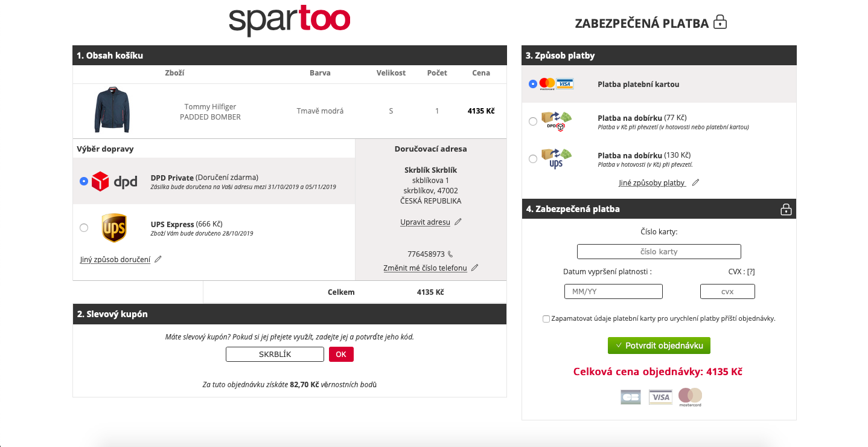
Task: Click DPD cash-on-delivery package icon
Action: [556, 121]
